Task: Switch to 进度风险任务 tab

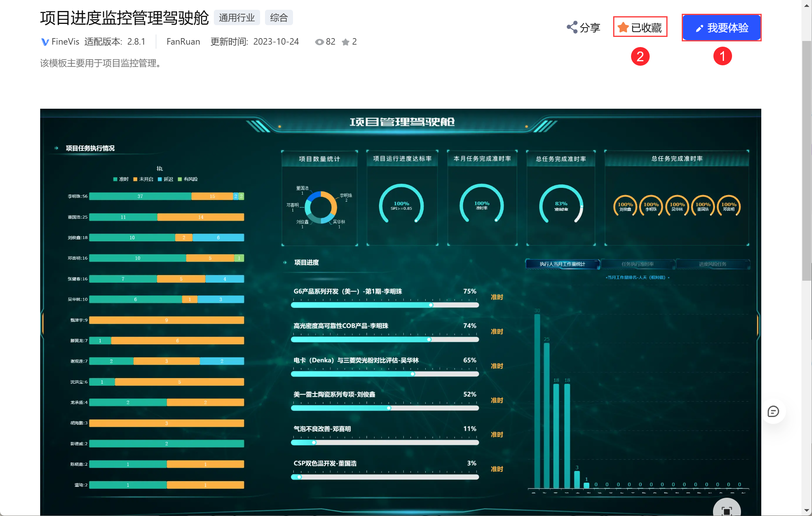Action: pos(713,264)
